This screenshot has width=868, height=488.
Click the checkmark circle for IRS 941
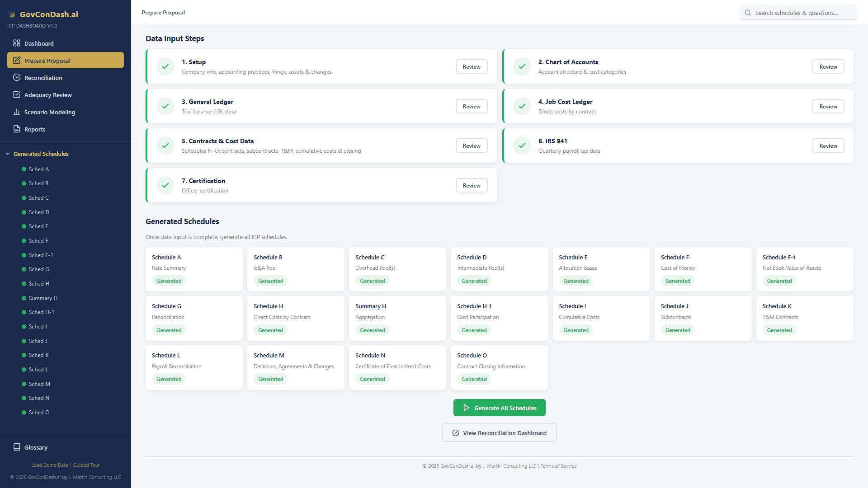522,145
